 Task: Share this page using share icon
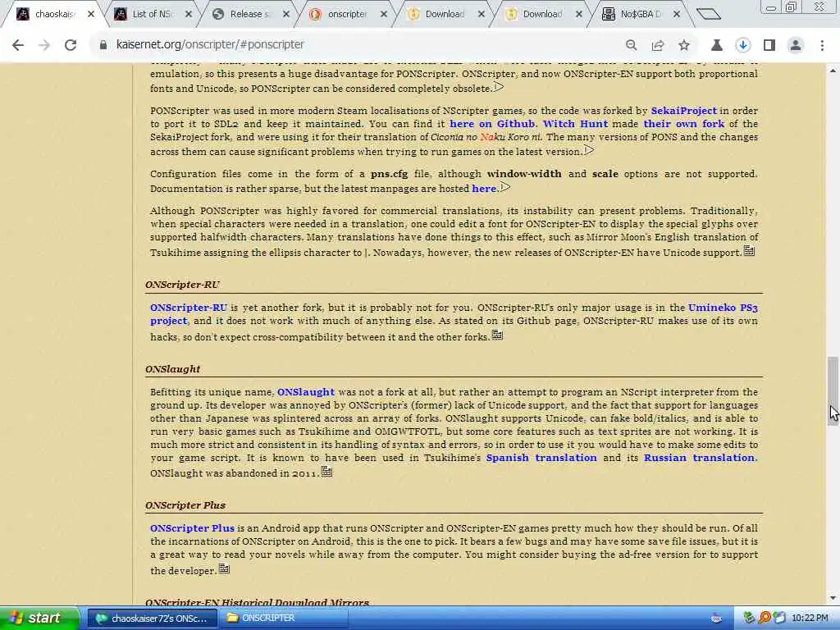658,45
